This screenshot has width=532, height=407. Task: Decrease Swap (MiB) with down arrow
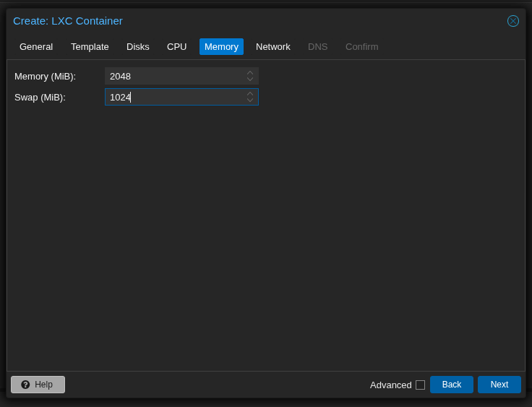pos(250,100)
